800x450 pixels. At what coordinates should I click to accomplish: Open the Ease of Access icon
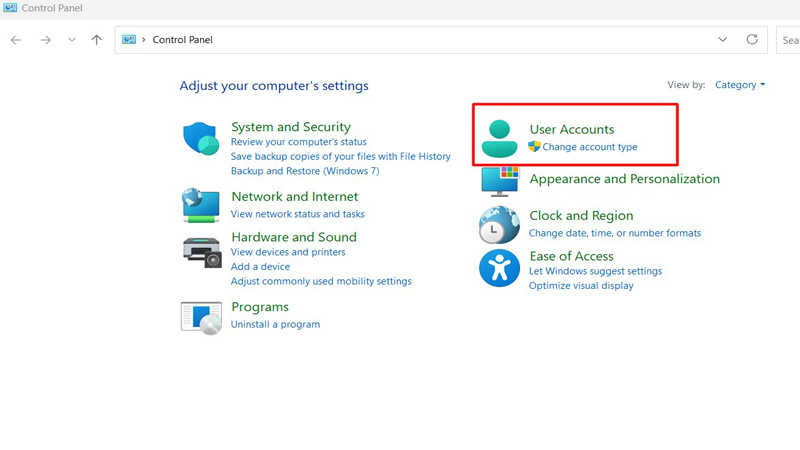point(499,268)
